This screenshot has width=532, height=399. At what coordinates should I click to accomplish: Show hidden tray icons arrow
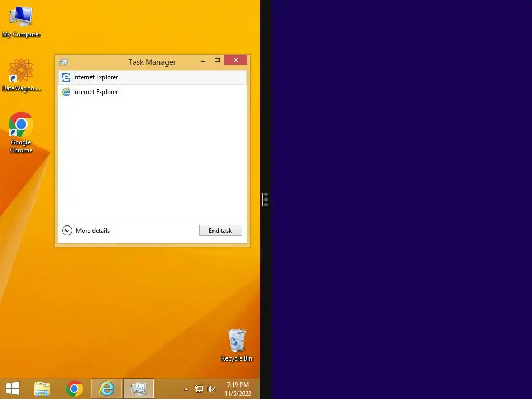(186, 389)
